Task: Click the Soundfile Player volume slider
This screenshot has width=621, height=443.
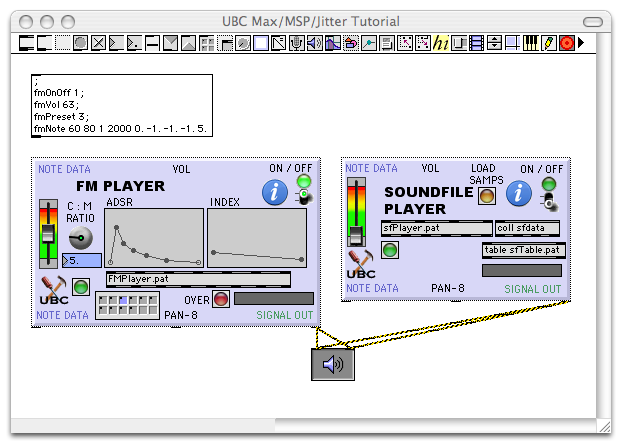Action: [x=356, y=212]
